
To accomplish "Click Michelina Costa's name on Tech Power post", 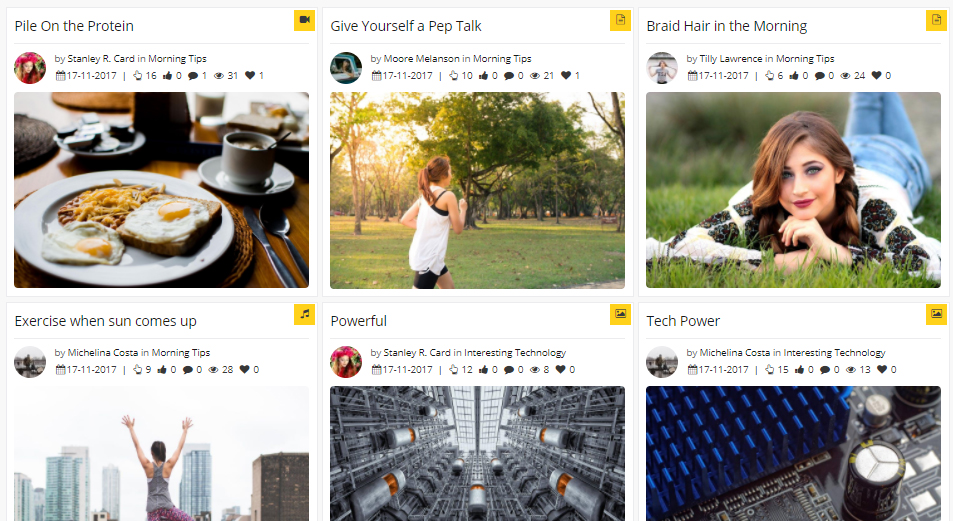I will click(734, 353).
